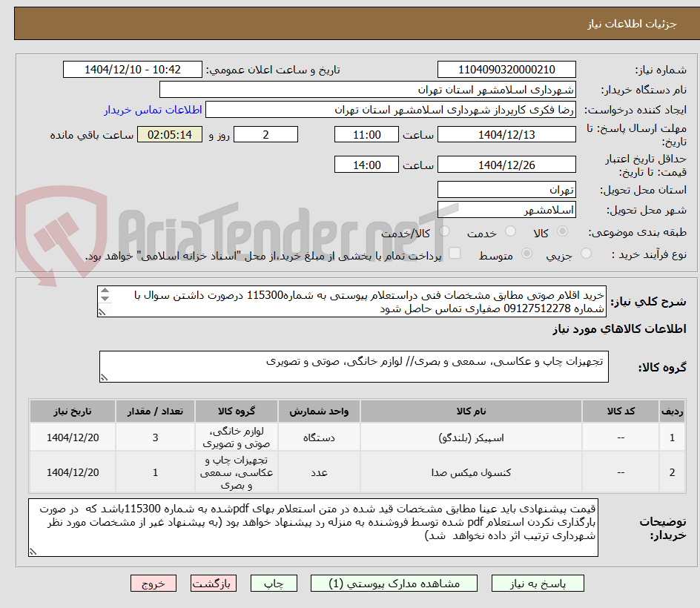This screenshot has height=608, width=700.
Task: Click the buyer notes text area
Action: tap(313, 528)
